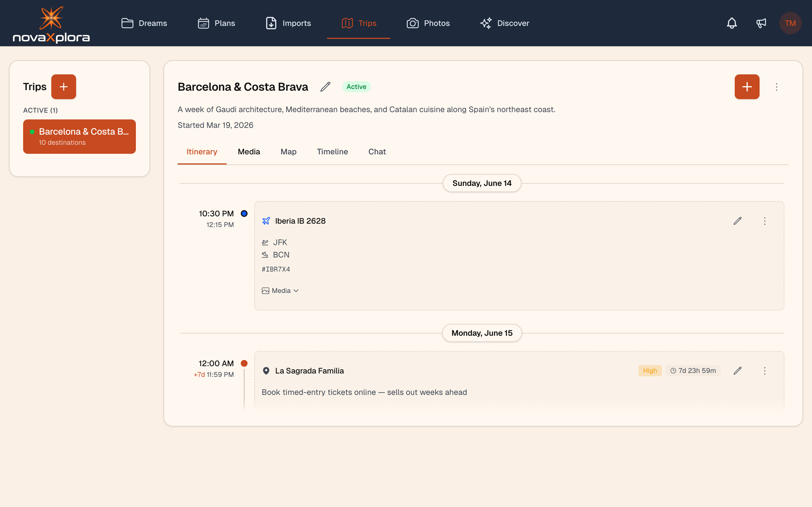
Task: Edit La Sagrada Familia entry
Action: [737, 370]
